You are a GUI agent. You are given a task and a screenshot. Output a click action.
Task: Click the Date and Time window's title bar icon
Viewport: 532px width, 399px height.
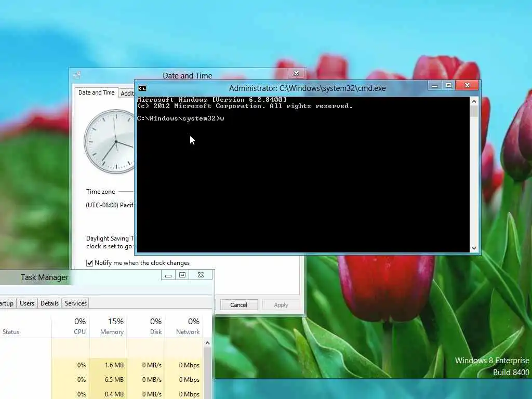coord(77,75)
